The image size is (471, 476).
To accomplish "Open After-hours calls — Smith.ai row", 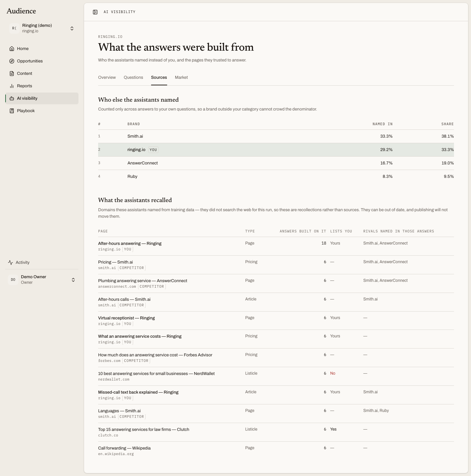I will tap(276, 302).
